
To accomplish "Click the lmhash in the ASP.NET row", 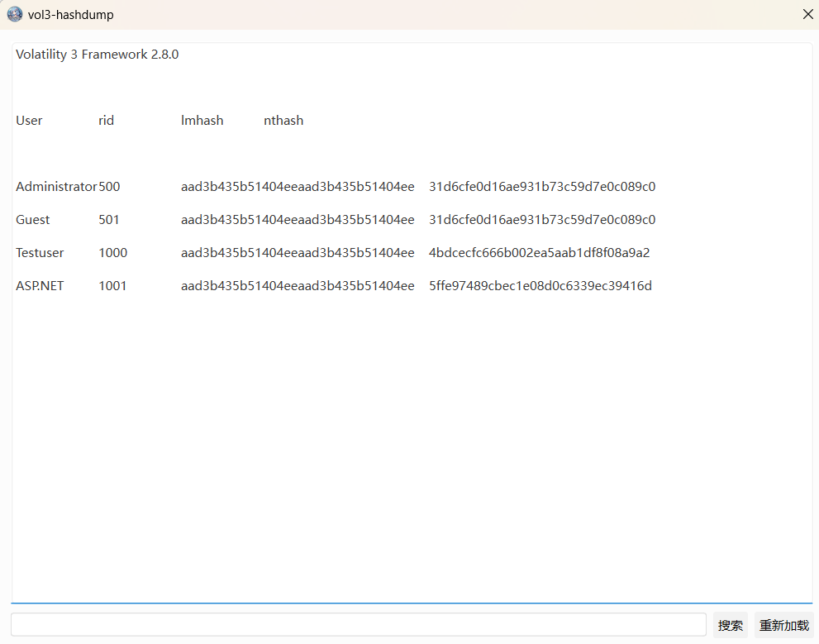I will [298, 286].
